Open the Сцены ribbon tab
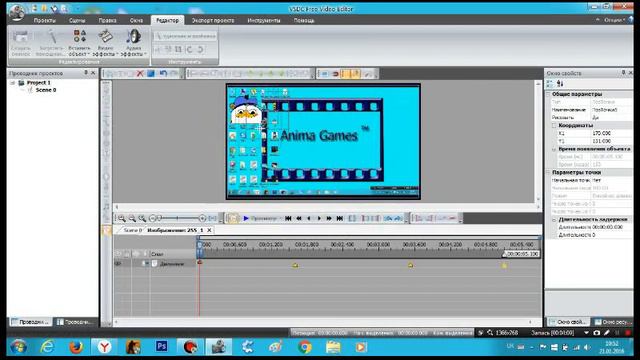Viewport: 640px width, 360px height. [77, 20]
